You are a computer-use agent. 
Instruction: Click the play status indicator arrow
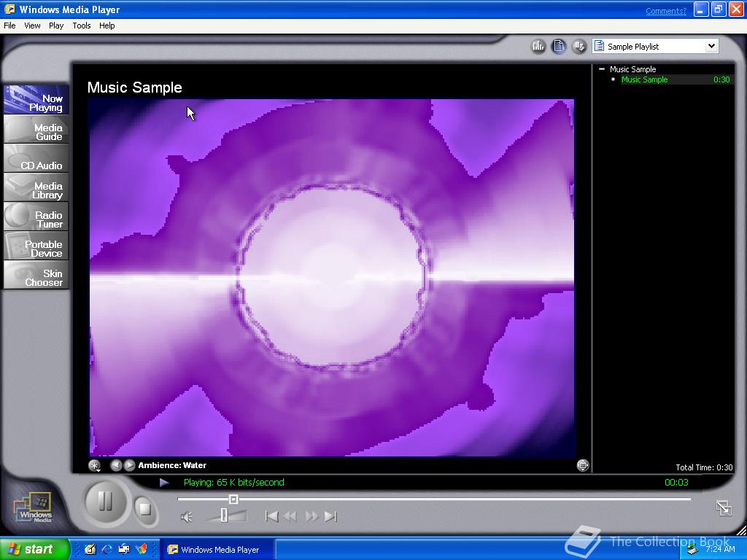tap(164, 483)
